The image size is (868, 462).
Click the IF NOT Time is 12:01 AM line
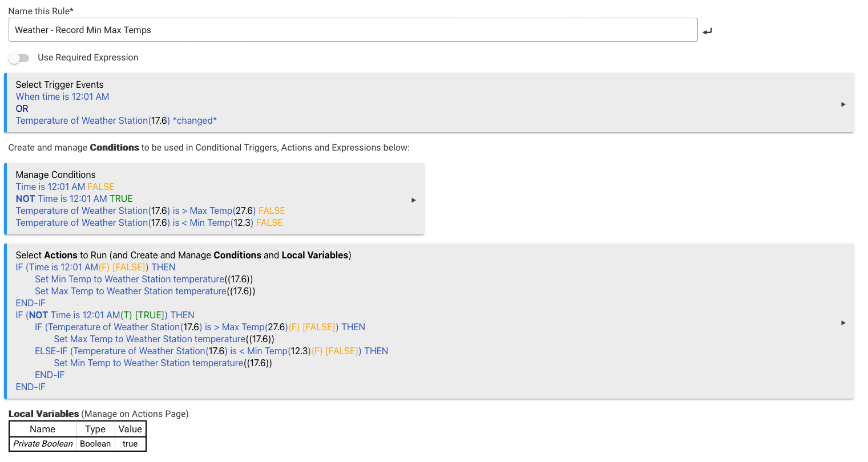105,315
